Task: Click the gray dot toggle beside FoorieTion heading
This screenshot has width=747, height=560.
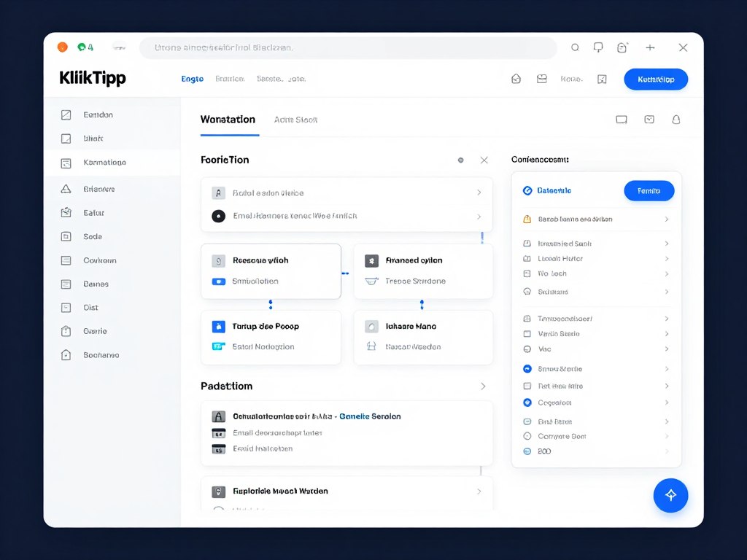Action: pos(460,160)
